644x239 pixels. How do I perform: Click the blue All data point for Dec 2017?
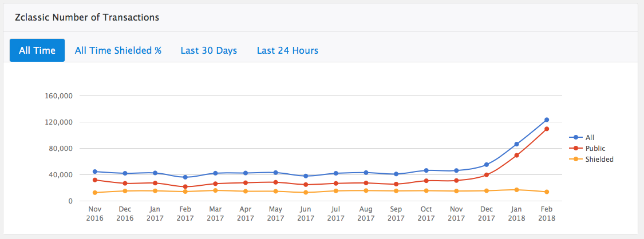click(x=487, y=165)
